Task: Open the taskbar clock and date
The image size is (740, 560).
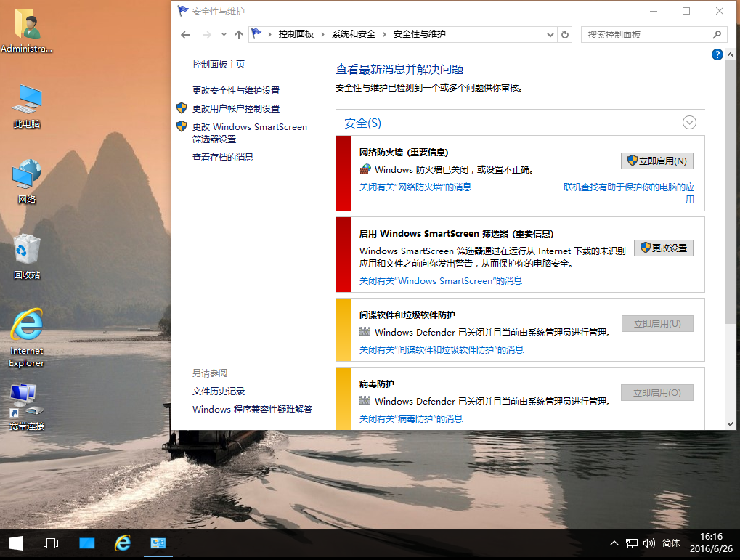Action: 711,543
